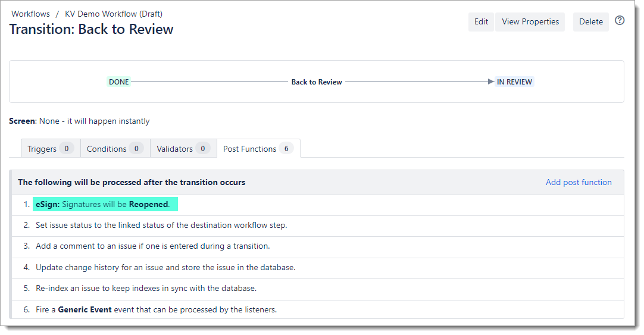Image resolution: width=644 pixels, height=335 pixels.
Task: Switch to the Triggers tab
Action: click(x=50, y=149)
